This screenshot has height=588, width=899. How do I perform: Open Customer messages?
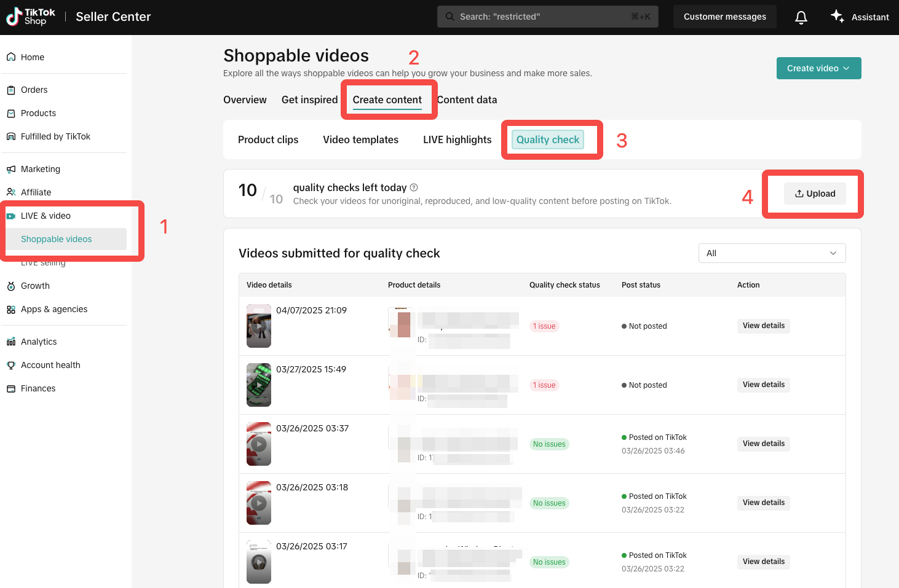pos(724,17)
